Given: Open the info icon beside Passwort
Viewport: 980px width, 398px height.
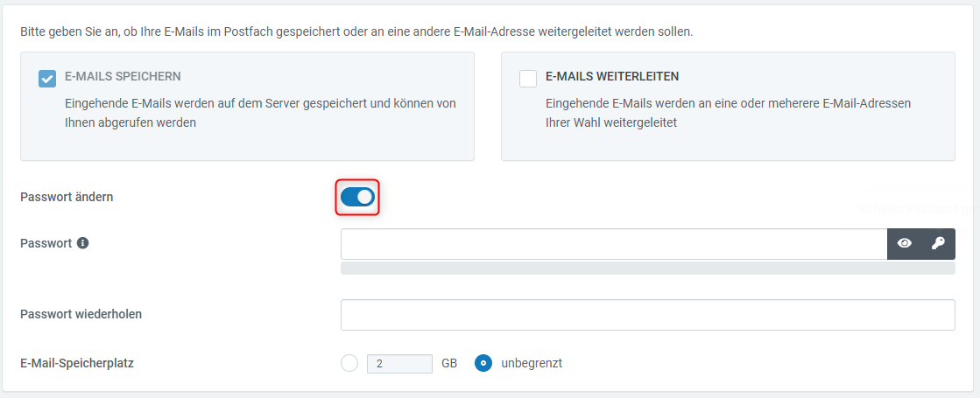Looking at the screenshot, I should [x=83, y=243].
